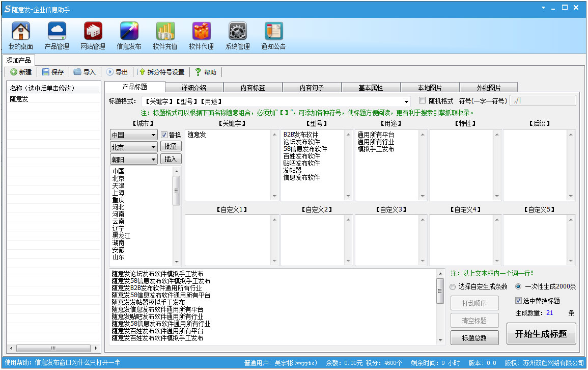This screenshot has width=588, height=370.
Task: Expand the 标题格式 dropdown
Action: 406,101
